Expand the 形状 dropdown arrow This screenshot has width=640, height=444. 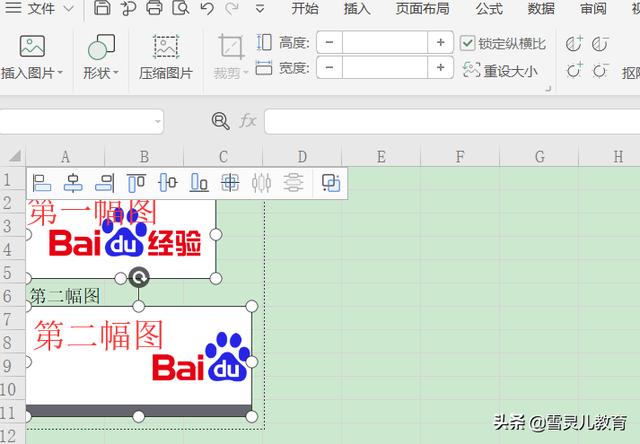point(116,73)
